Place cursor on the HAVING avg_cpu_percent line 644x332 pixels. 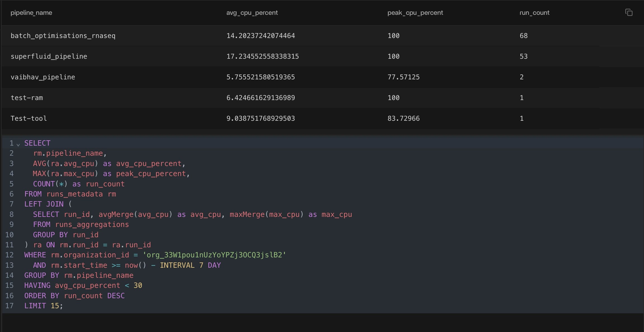(x=83, y=285)
